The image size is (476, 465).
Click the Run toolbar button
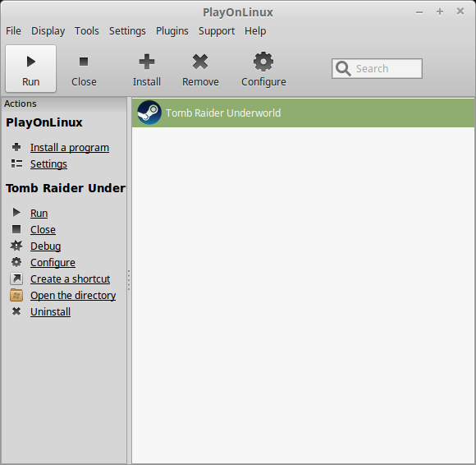(x=30, y=69)
